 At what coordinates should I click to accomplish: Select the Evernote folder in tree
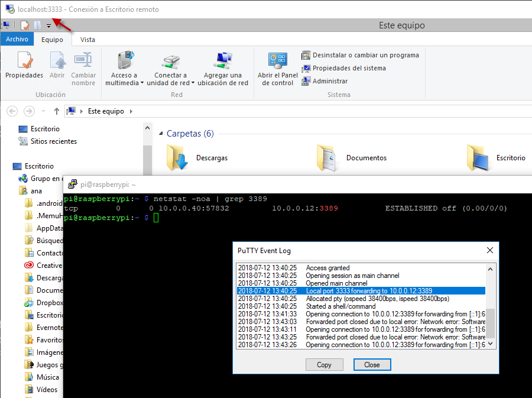click(x=44, y=328)
